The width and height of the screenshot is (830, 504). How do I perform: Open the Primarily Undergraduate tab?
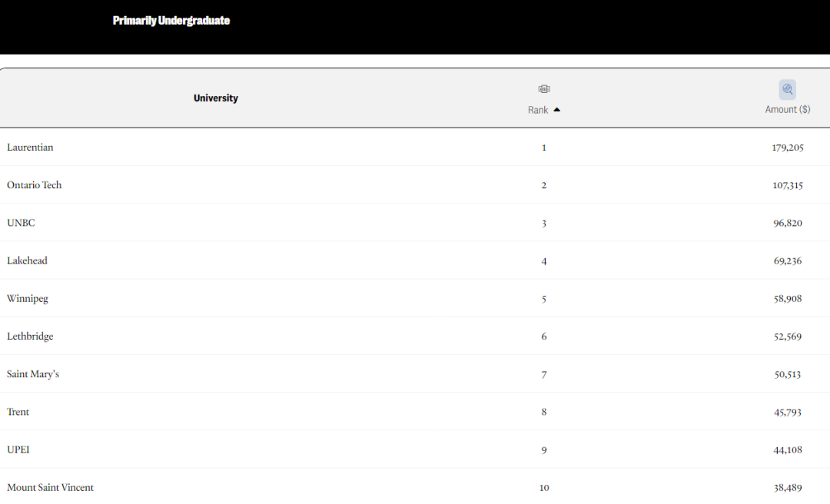pyautogui.click(x=171, y=21)
